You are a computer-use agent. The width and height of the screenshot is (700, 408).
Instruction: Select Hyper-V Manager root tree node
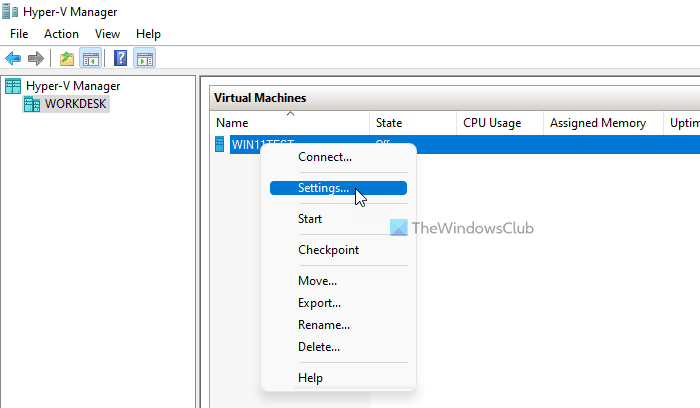tap(73, 86)
